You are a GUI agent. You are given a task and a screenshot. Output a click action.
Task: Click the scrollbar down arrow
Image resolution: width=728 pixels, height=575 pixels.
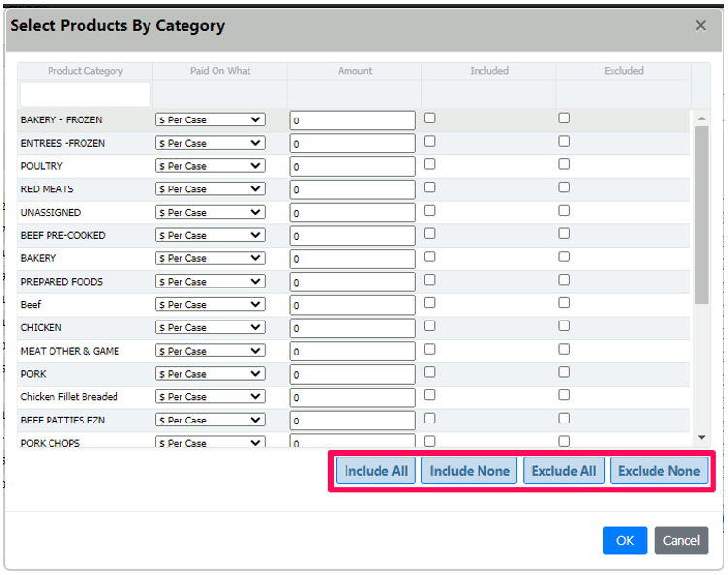701,439
